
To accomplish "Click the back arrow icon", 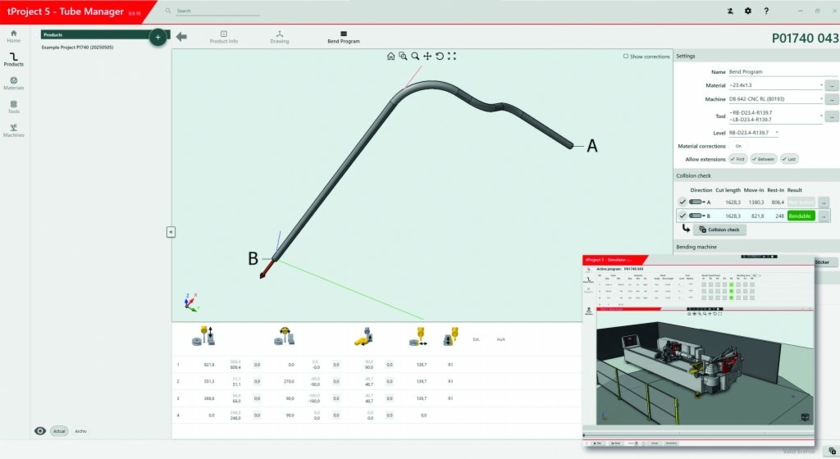I will [x=181, y=36].
